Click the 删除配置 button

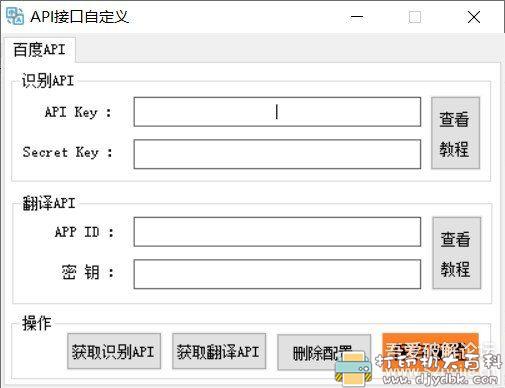click(323, 352)
